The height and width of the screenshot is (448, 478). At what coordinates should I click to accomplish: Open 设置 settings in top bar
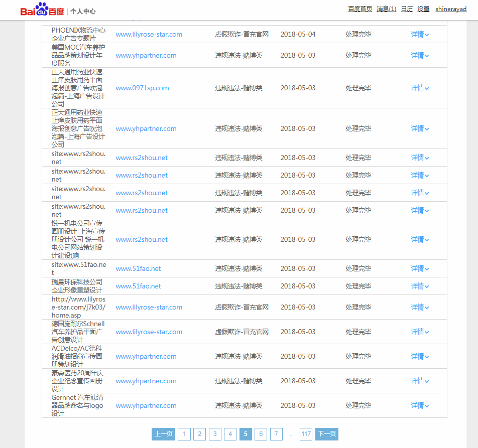click(x=423, y=9)
